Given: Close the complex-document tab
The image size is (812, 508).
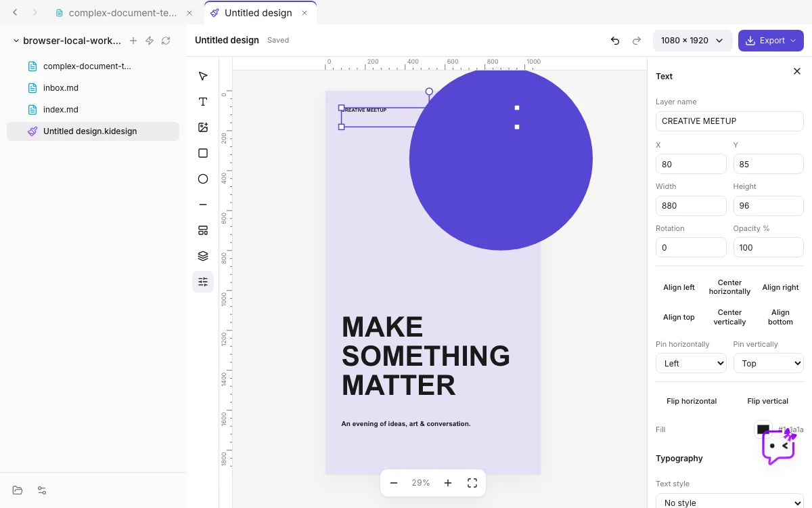Looking at the screenshot, I should [x=189, y=13].
